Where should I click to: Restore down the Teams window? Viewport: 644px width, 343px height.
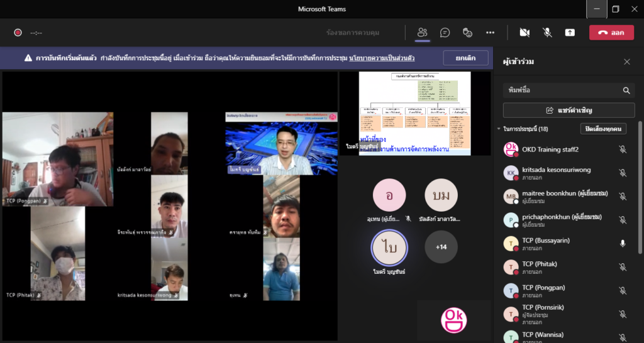pos(616,9)
